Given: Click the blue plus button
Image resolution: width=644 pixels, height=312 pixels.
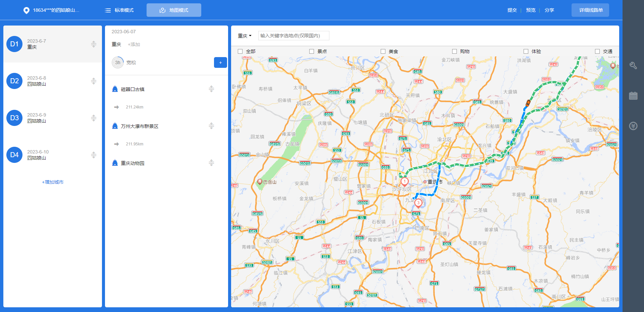Looking at the screenshot, I should click(220, 62).
